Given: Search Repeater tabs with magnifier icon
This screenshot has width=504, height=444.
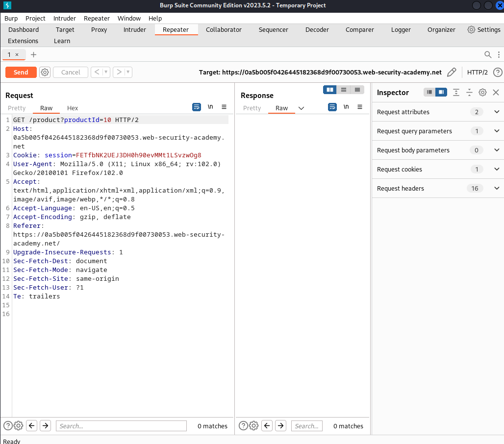Looking at the screenshot, I should click(x=488, y=54).
